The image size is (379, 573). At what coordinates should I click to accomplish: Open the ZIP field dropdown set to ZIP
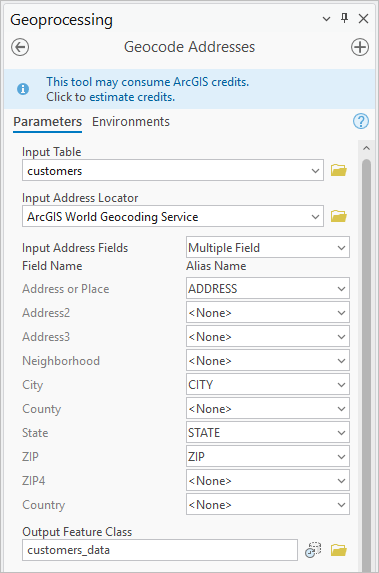coord(268,456)
